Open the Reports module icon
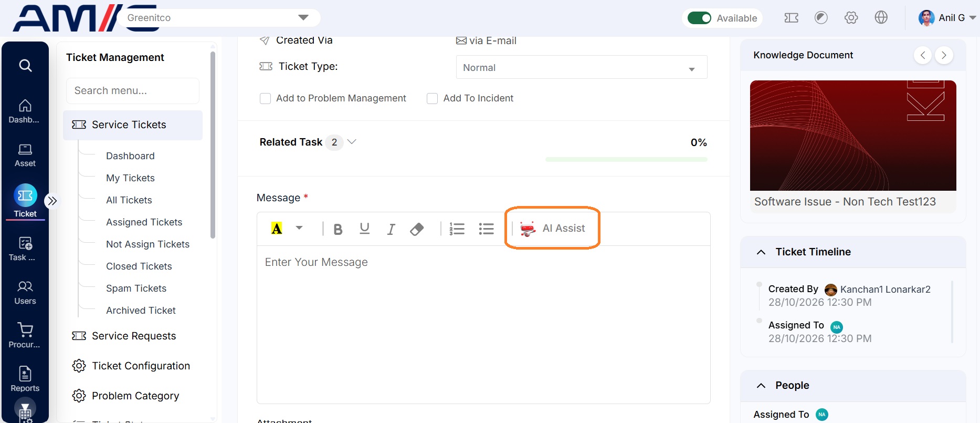The image size is (980, 423). (25, 379)
